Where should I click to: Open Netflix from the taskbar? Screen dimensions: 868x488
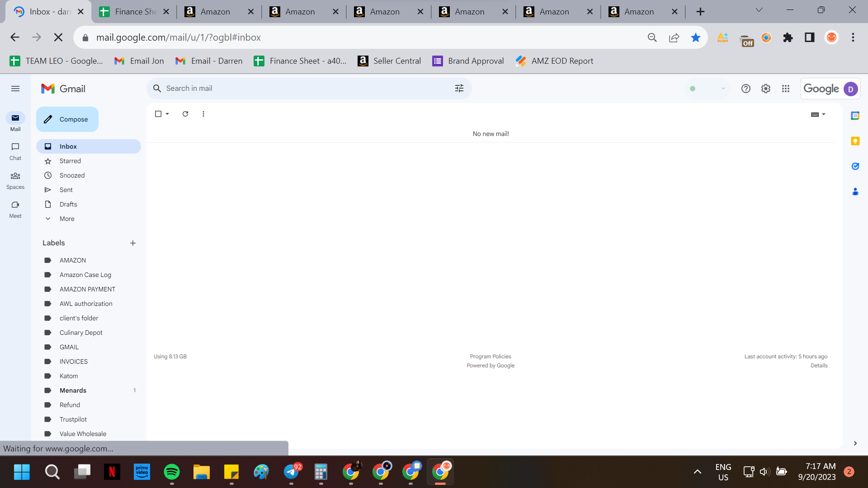pyautogui.click(x=112, y=472)
